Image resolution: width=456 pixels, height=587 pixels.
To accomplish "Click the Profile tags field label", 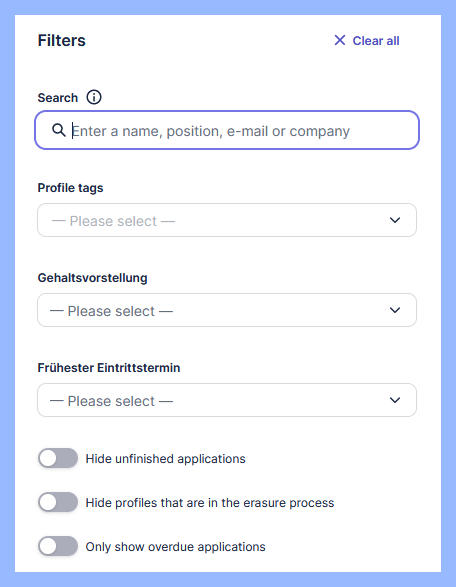I will [70, 188].
